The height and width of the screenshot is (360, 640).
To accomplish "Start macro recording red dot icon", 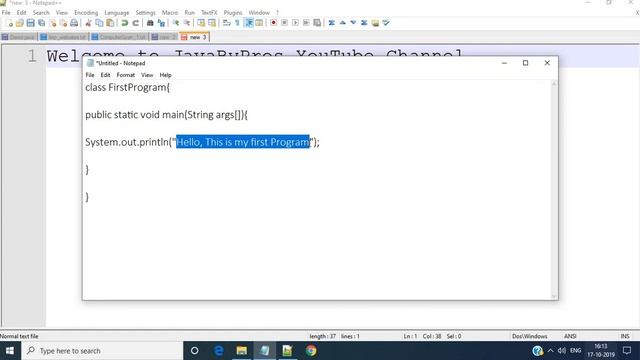I will tap(273, 23).
